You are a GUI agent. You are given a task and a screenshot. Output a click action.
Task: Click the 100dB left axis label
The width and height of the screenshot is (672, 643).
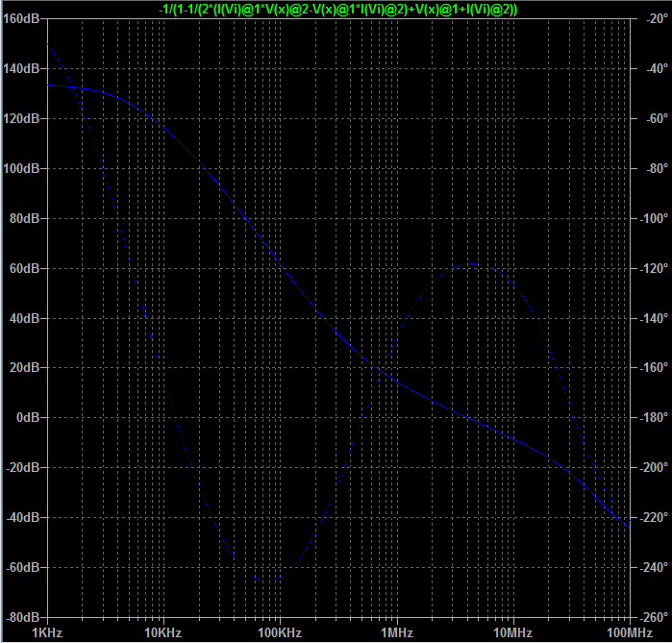(21, 168)
